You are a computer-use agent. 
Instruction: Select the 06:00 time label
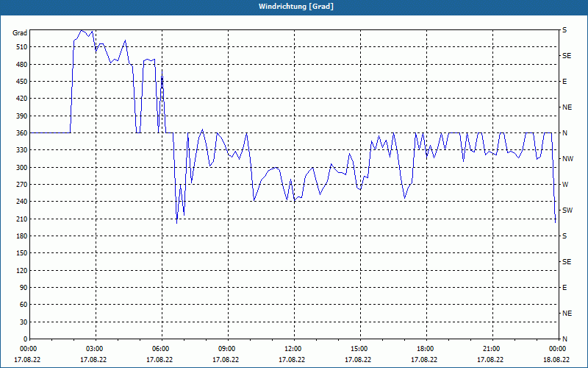point(162,349)
